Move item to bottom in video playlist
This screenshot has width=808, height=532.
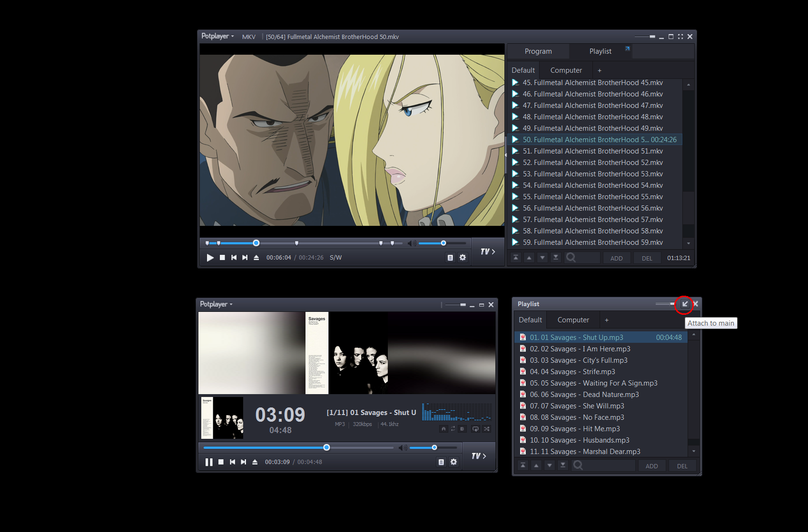pos(555,258)
